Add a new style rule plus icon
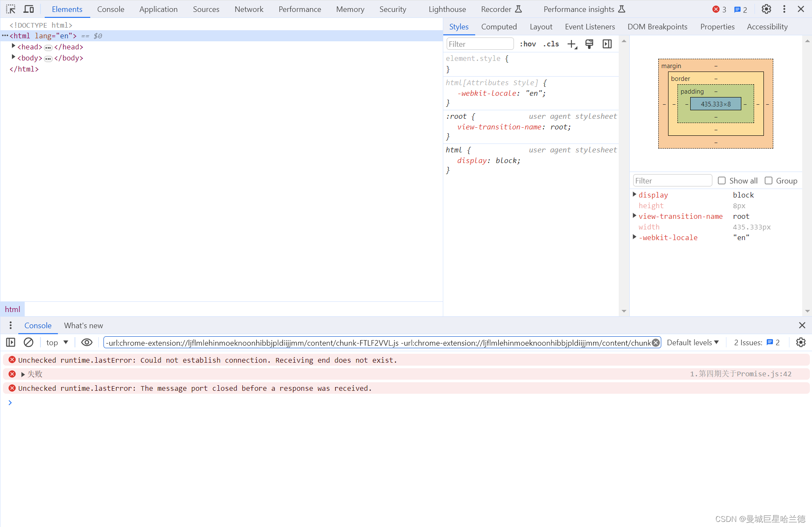This screenshot has width=812, height=527. 572,44
